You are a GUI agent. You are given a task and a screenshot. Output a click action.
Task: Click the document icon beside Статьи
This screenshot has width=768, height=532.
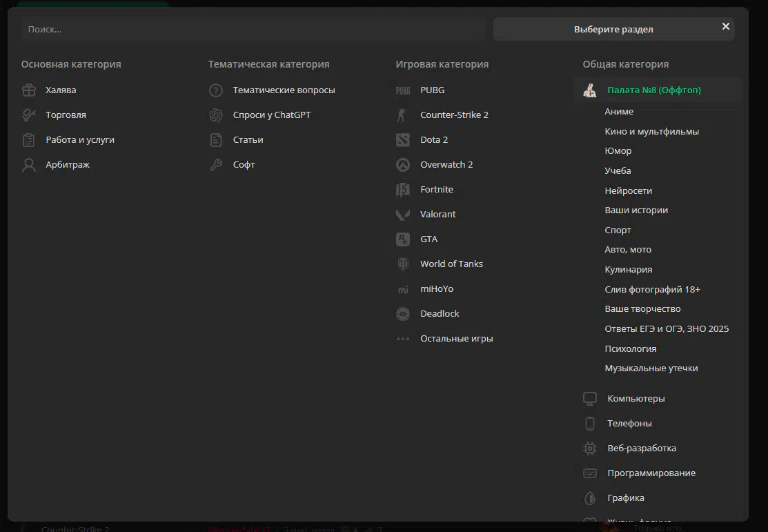[216, 140]
